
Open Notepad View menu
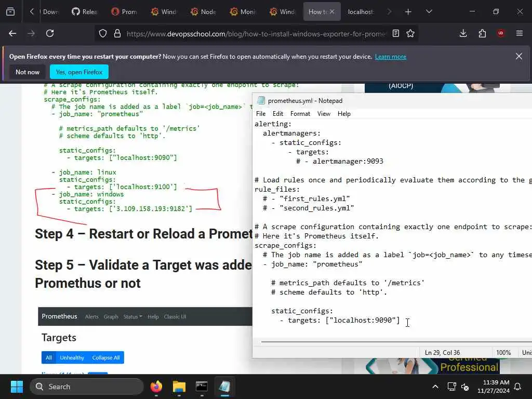(324, 114)
